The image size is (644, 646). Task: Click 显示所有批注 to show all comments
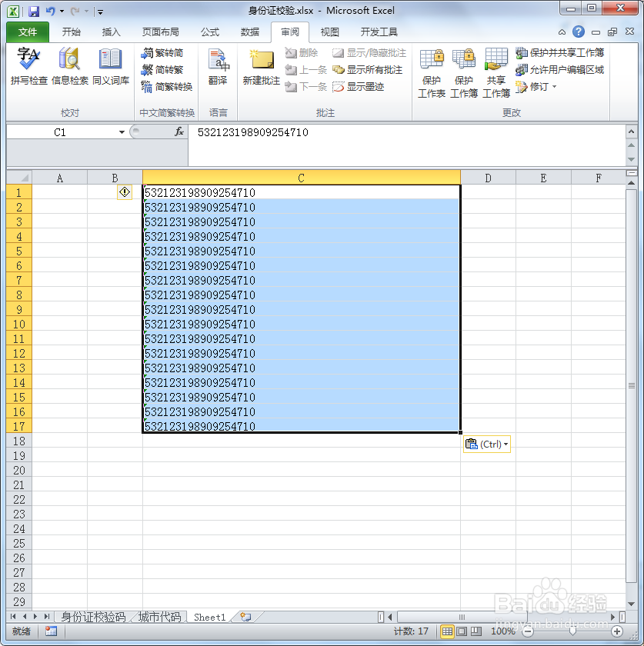pos(367,70)
